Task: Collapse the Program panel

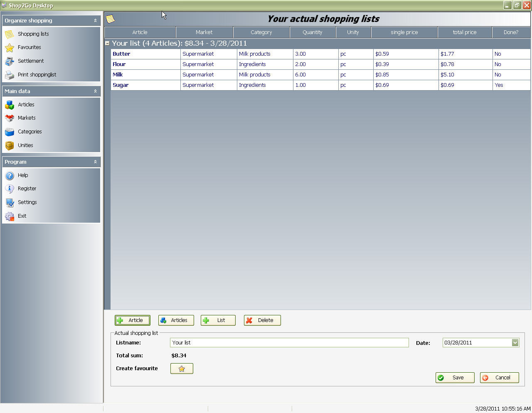Action: (x=95, y=162)
